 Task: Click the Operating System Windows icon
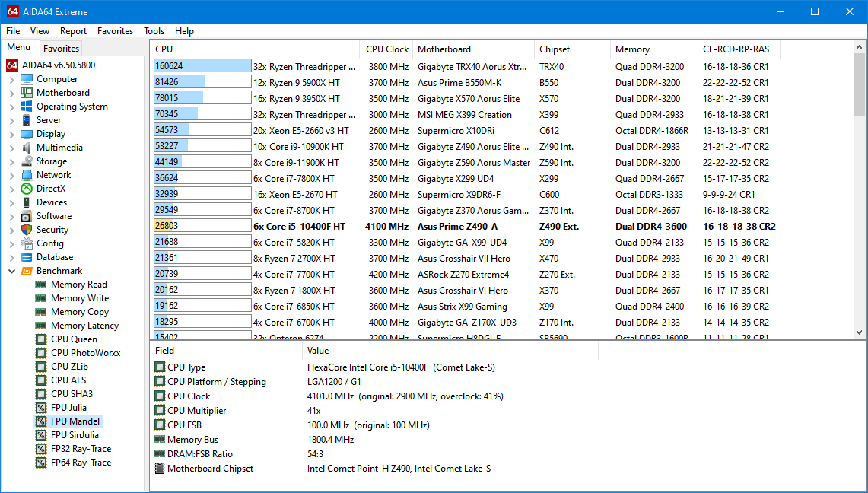27,107
